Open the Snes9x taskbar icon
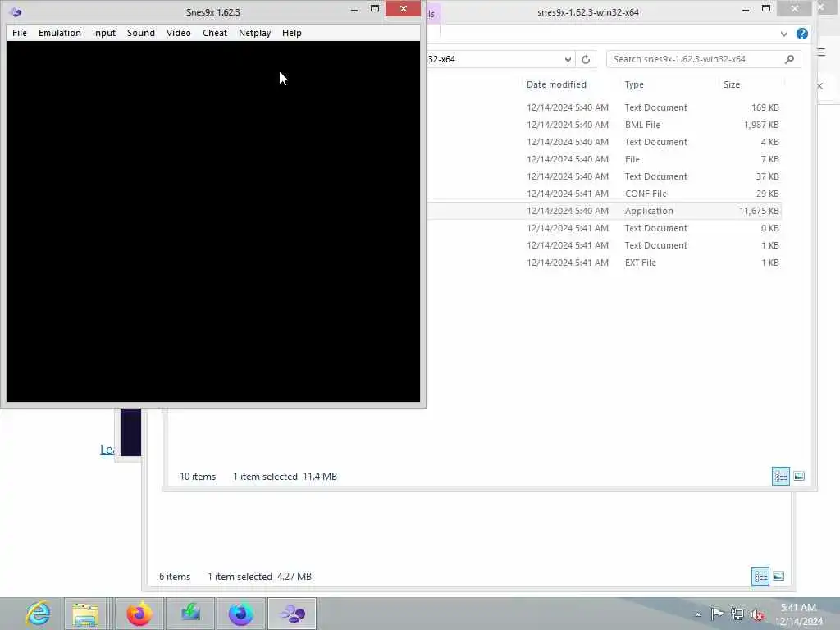Screen dimensions: 840x630 tap(293, 614)
